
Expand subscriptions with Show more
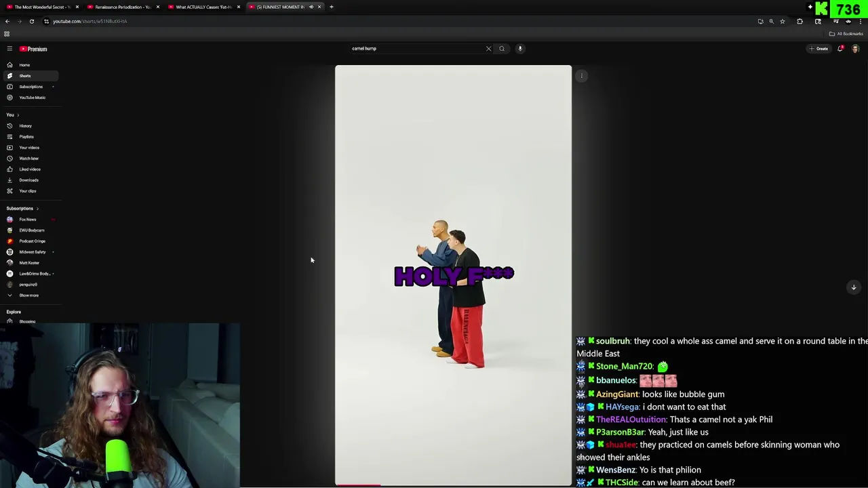click(29, 296)
